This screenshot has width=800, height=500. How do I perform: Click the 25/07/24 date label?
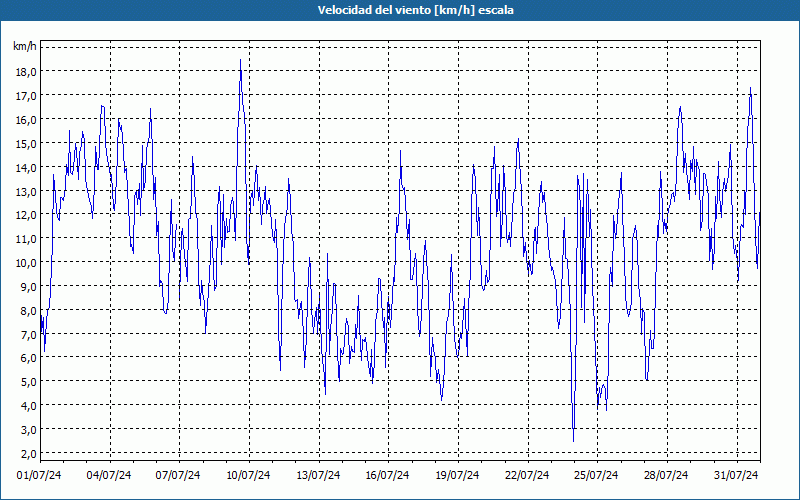[596, 476]
